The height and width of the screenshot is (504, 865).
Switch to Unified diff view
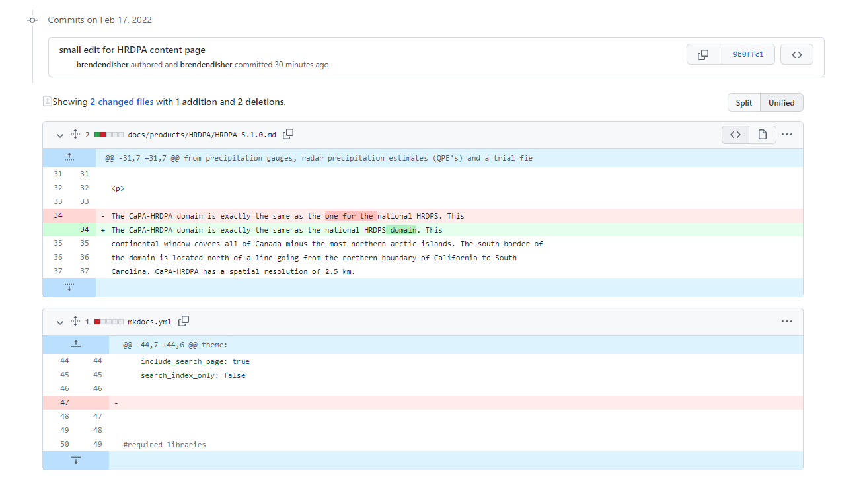[781, 102]
